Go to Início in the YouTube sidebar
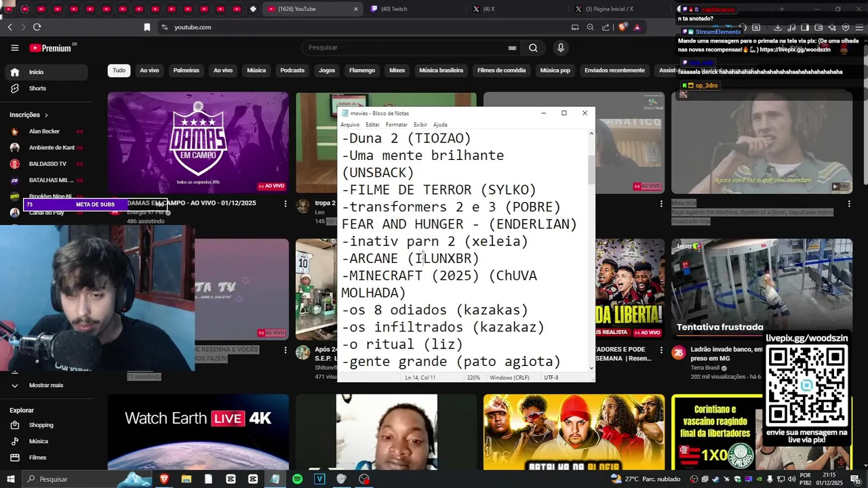 [x=45, y=73]
